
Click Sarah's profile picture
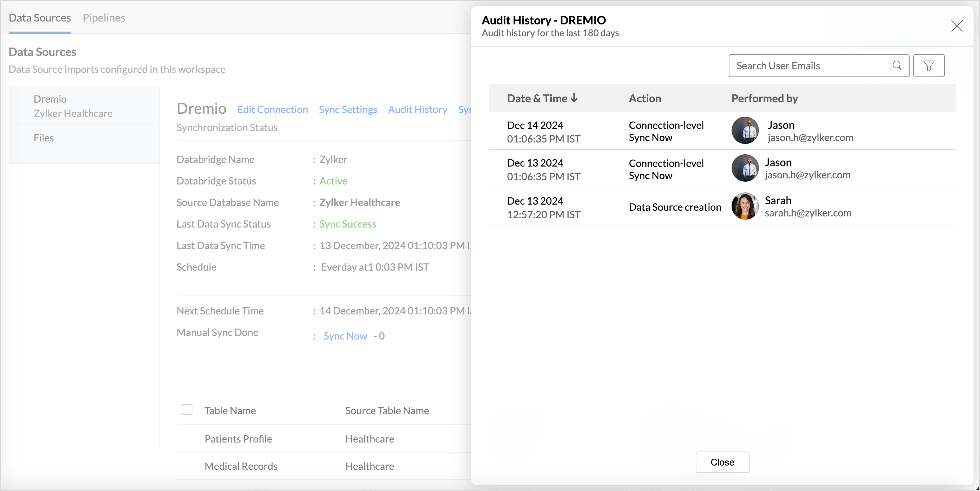pyautogui.click(x=745, y=206)
